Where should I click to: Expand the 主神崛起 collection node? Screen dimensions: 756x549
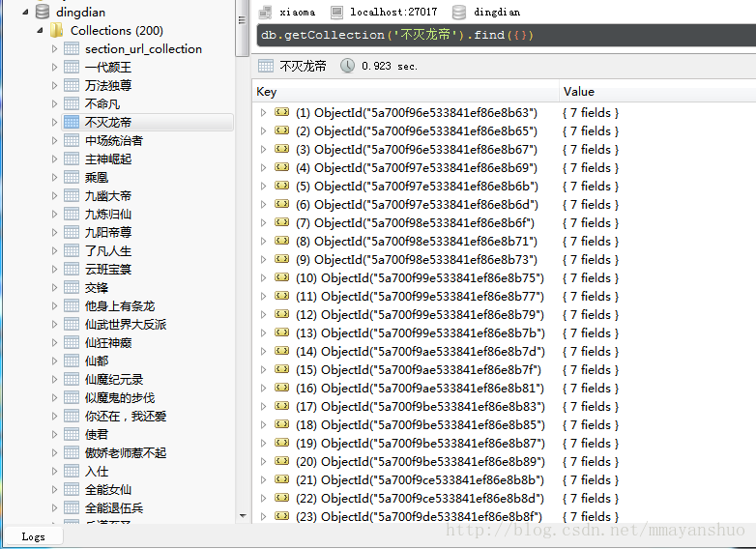54,159
